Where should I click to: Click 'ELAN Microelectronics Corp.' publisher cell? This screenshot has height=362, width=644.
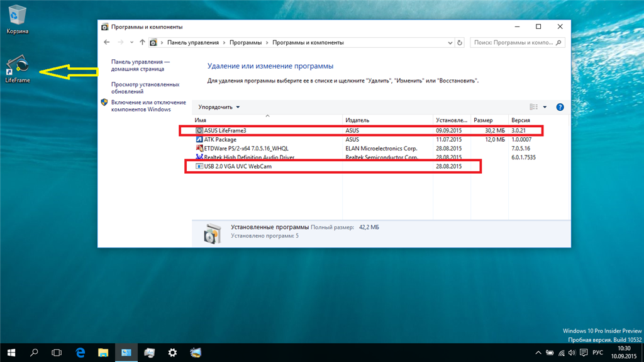coord(381,149)
